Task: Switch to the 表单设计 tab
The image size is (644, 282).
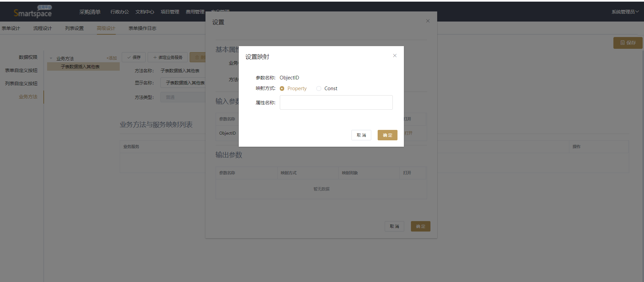Action: pyautogui.click(x=11, y=28)
